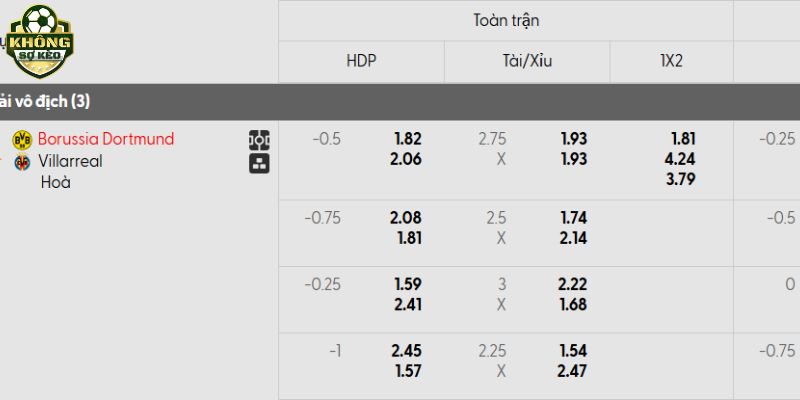The height and width of the screenshot is (400, 800).
Task: Select the HDP column header
Action: point(360,60)
